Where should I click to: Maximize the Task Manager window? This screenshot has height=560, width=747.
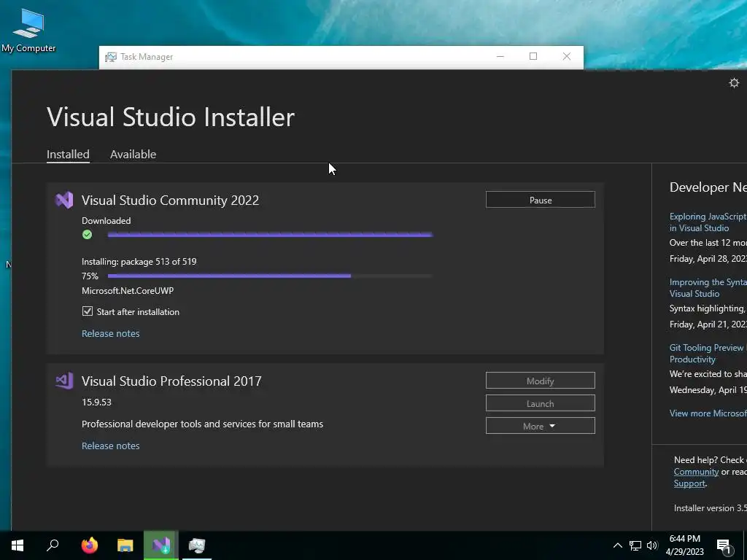point(533,57)
